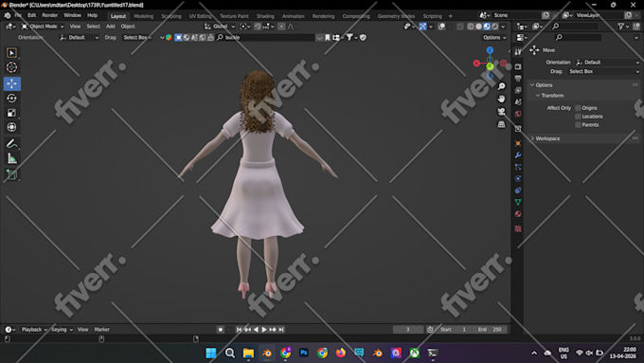Screen dimensions: 644x363
Task: Select the Scale tool
Action: 12,113
